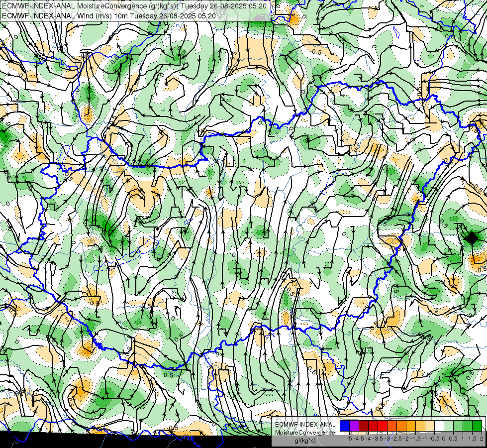Click the 'g/(kg*s)' unit label in legend
Image resolution: width=487 pixels, height=448 pixels.
[x=305, y=441]
